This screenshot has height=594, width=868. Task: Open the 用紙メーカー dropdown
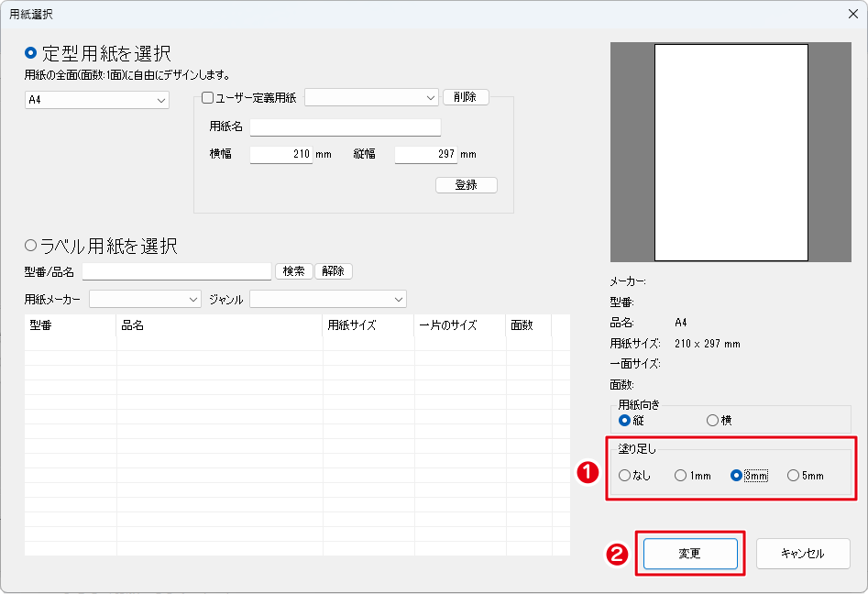click(x=145, y=299)
